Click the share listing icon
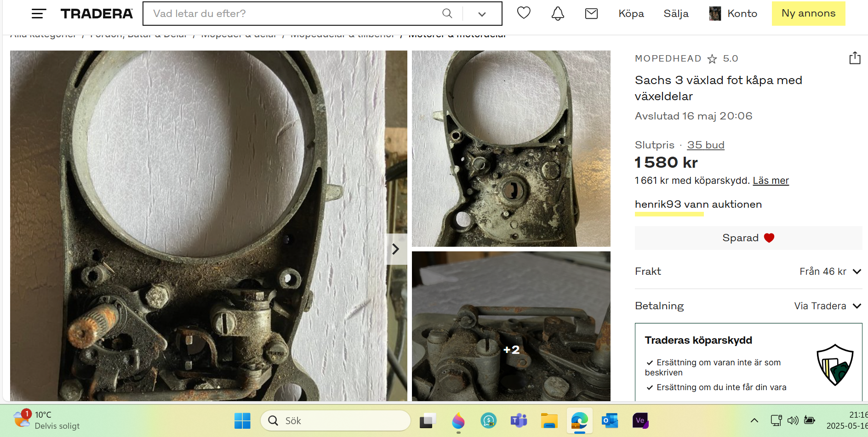The image size is (868, 437). pyautogui.click(x=854, y=58)
